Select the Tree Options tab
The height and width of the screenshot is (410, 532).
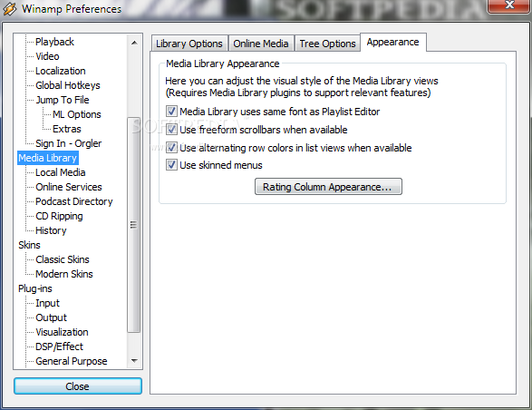[x=327, y=44]
